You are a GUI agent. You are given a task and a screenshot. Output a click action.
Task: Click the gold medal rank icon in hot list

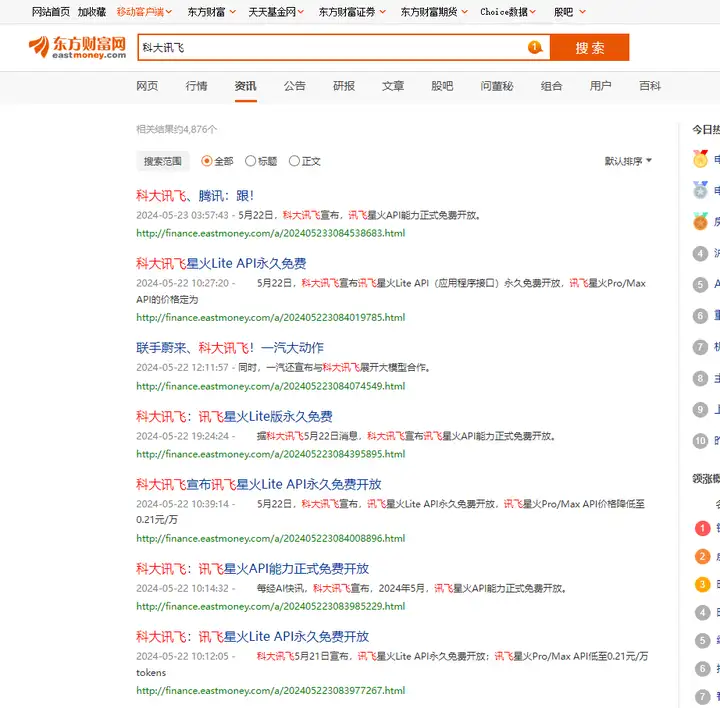pyautogui.click(x=700, y=159)
